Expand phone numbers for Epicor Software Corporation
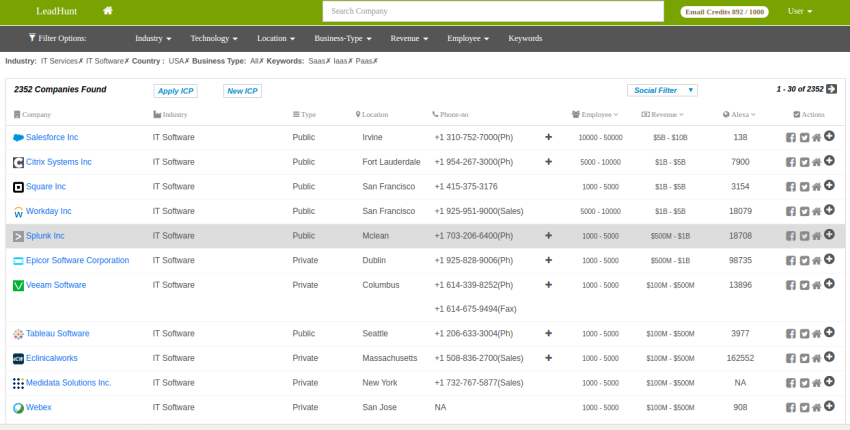 coord(549,260)
